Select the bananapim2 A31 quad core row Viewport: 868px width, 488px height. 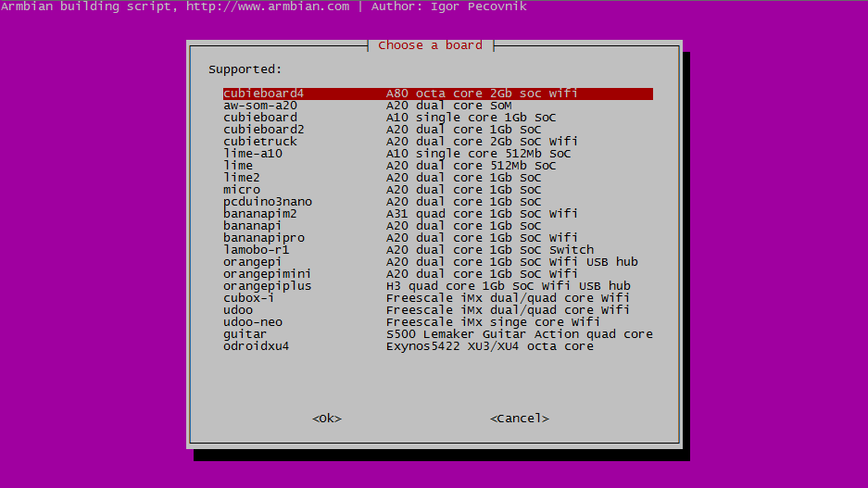pyautogui.click(x=438, y=214)
